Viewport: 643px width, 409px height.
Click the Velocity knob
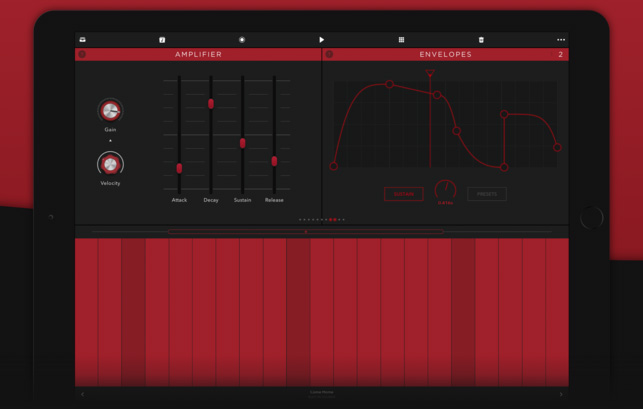point(110,164)
